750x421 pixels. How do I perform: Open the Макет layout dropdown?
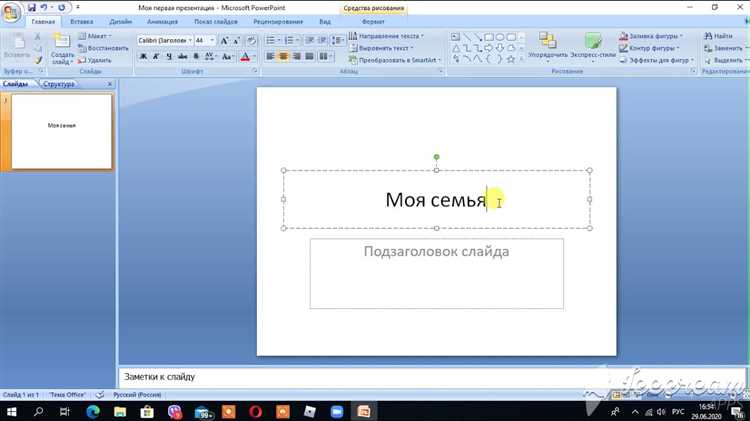(95, 36)
